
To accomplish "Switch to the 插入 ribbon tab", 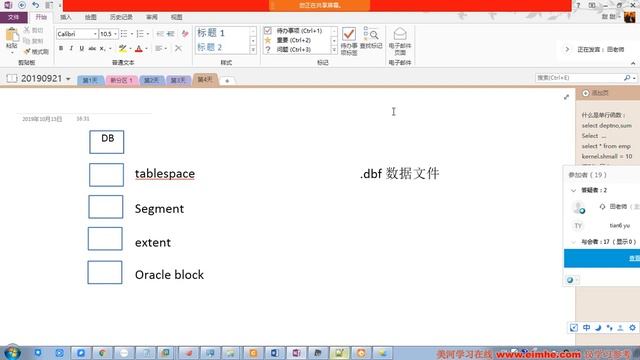I will click(x=66, y=17).
